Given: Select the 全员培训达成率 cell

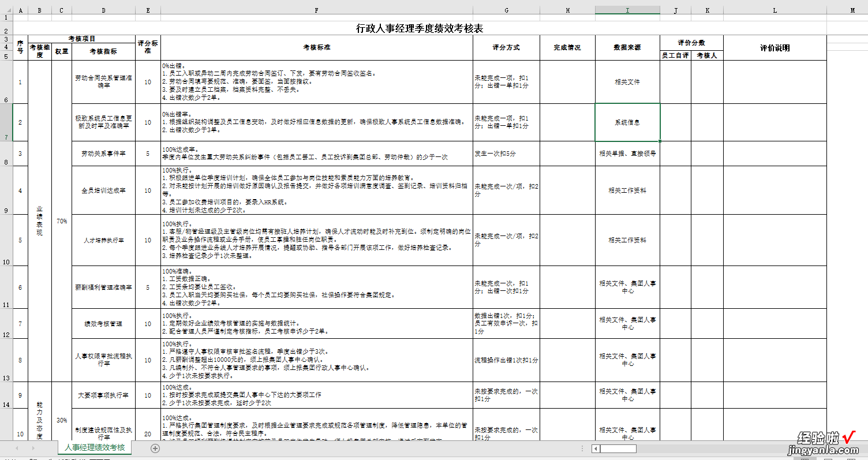Looking at the screenshot, I should [103, 190].
